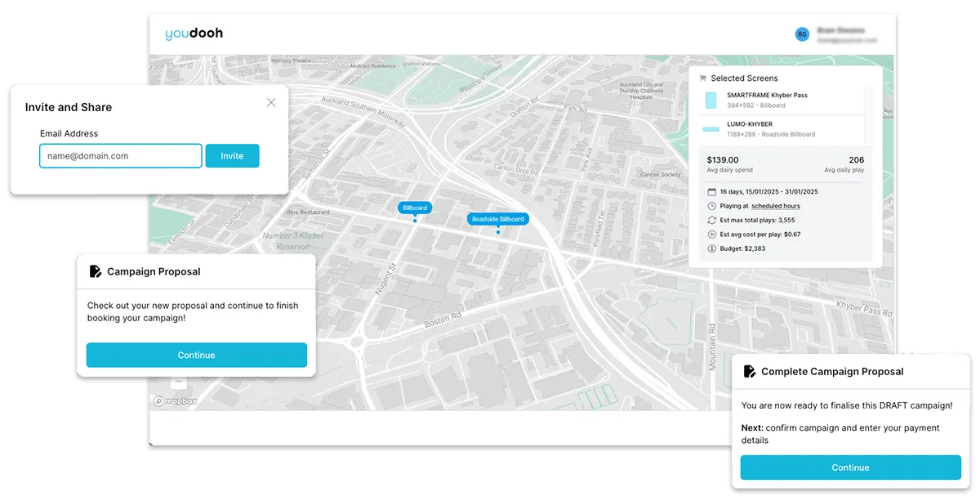Click Continue in Complete Campaign Proposal card
Screen dimensions: 980x501
[850, 467]
